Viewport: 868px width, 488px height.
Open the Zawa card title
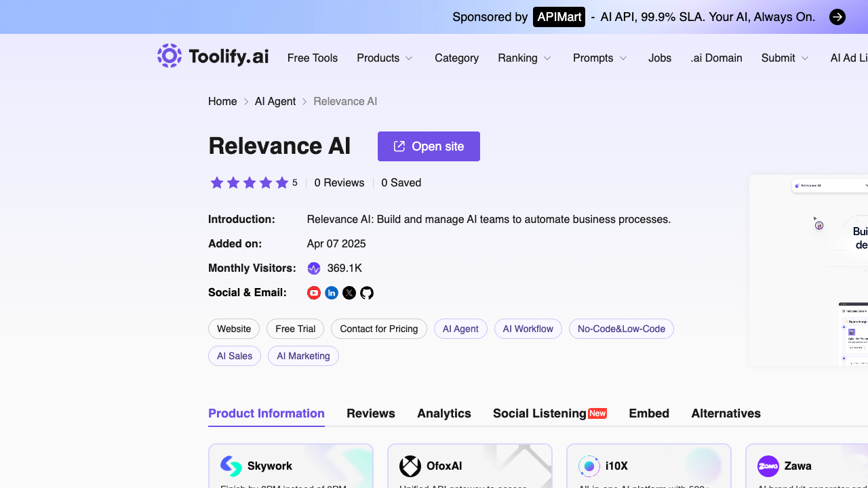(x=798, y=466)
